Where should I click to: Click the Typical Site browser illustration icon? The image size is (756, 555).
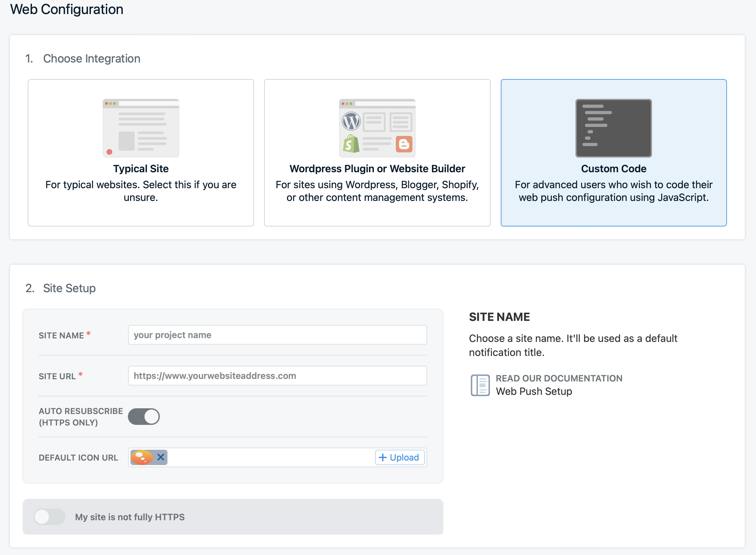tap(141, 128)
